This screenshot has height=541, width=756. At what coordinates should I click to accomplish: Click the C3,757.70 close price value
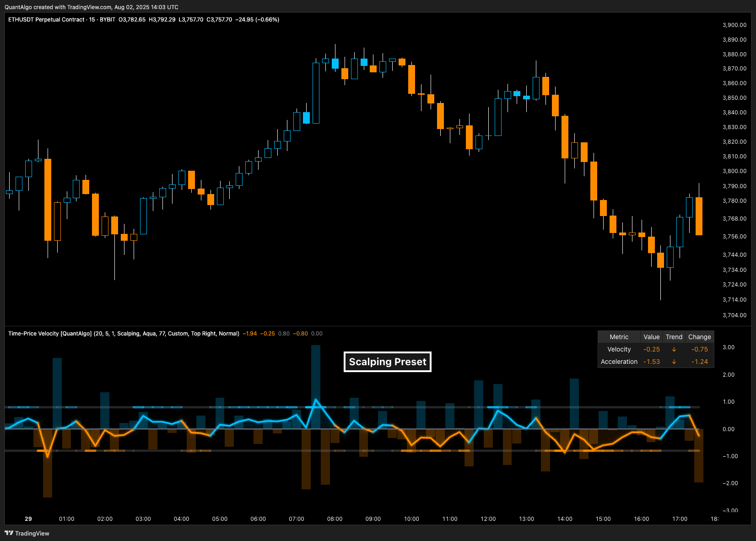point(219,20)
